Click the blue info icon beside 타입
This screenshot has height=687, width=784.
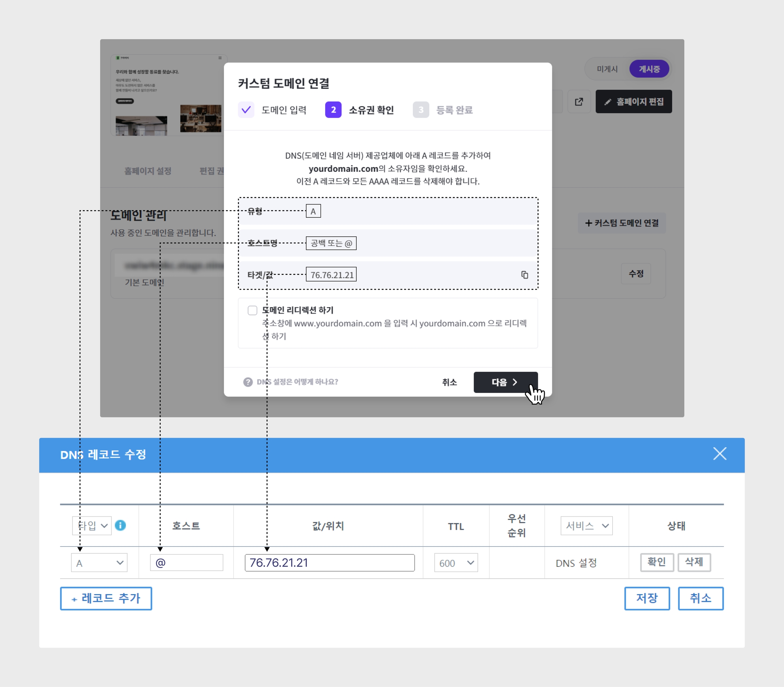pyautogui.click(x=120, y=525)
